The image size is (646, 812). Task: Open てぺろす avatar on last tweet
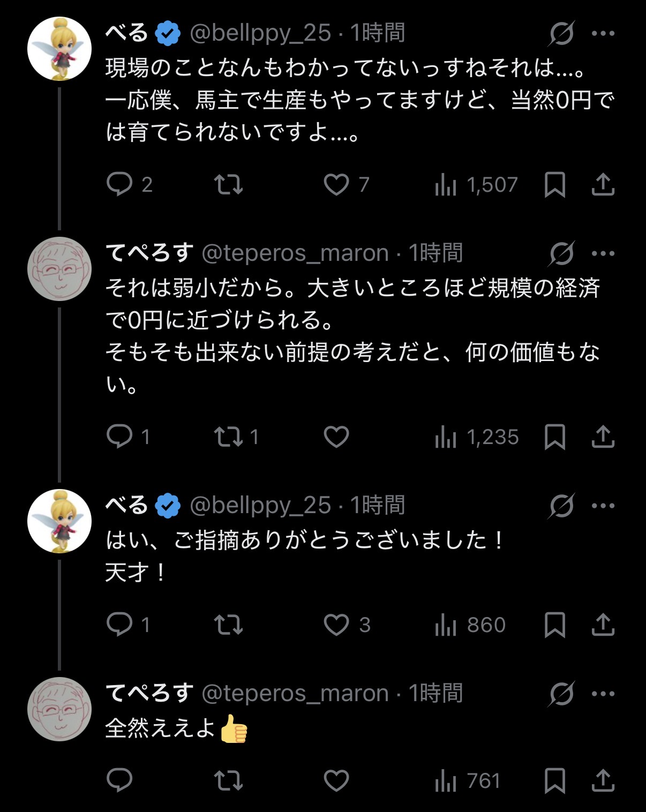point(59,709)
